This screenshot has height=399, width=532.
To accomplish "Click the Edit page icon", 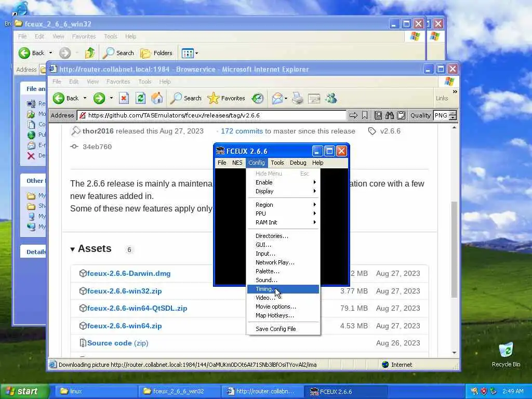I will pyautogui.click(x=314, y=98).
